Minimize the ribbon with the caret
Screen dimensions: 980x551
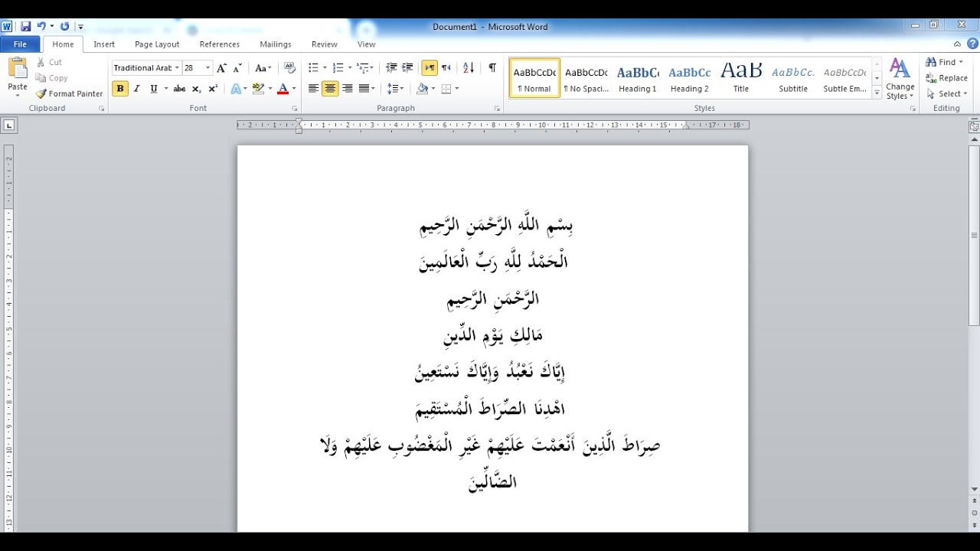click(957, 44)
